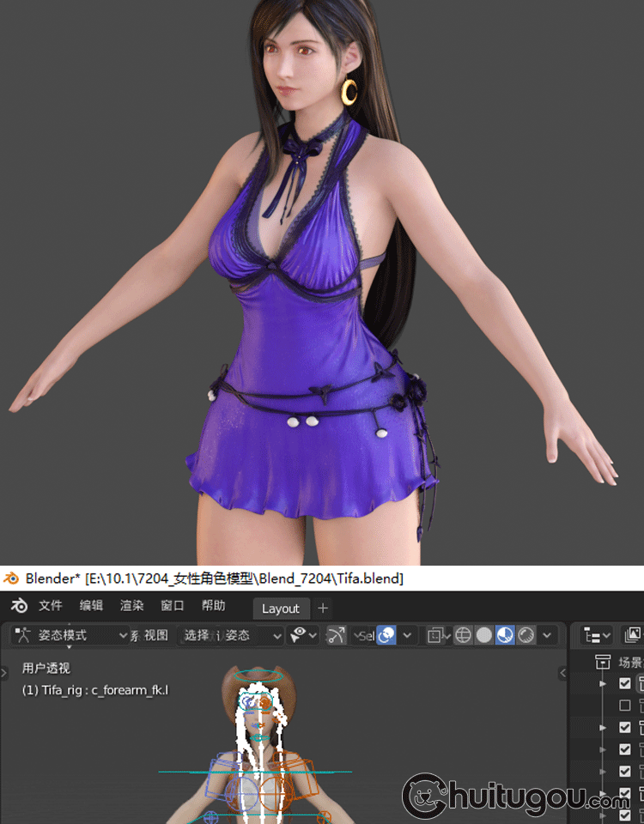644x824 pixels.
Task: Add a new workspace with plus button
Action: click(323, 609)
